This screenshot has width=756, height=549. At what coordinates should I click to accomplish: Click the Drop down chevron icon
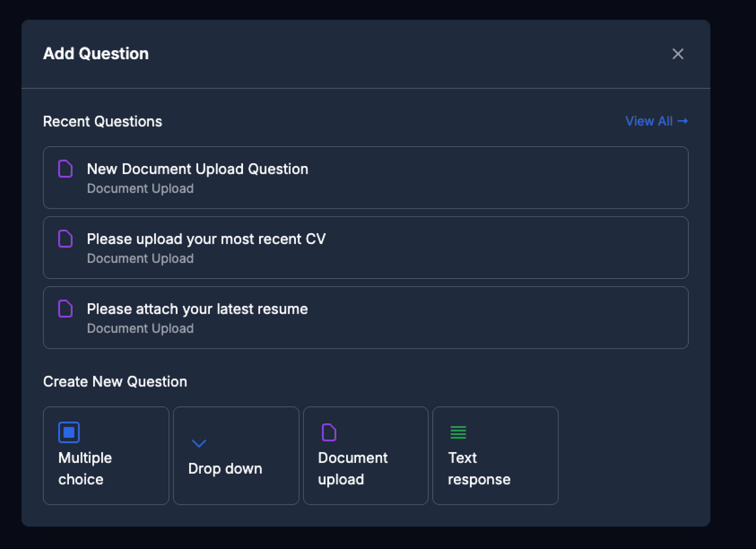click(x=199, y=444)
